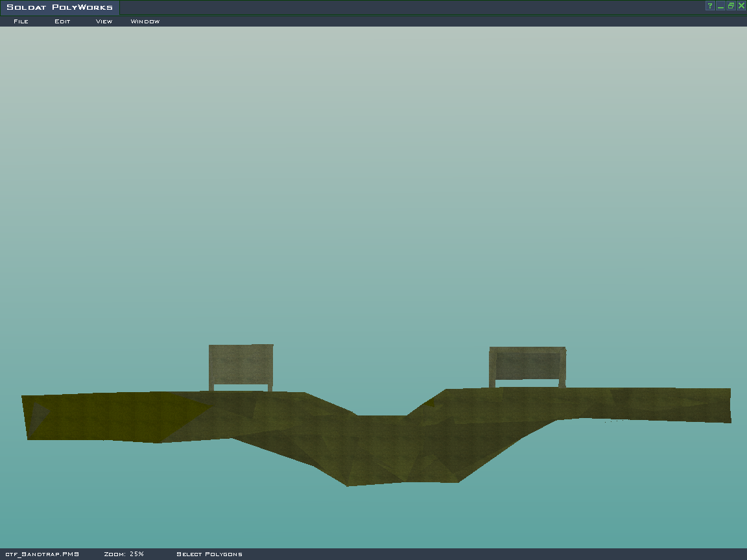Open the Window menu
This screenshot has width=747, height=560.
click(145, 21)
